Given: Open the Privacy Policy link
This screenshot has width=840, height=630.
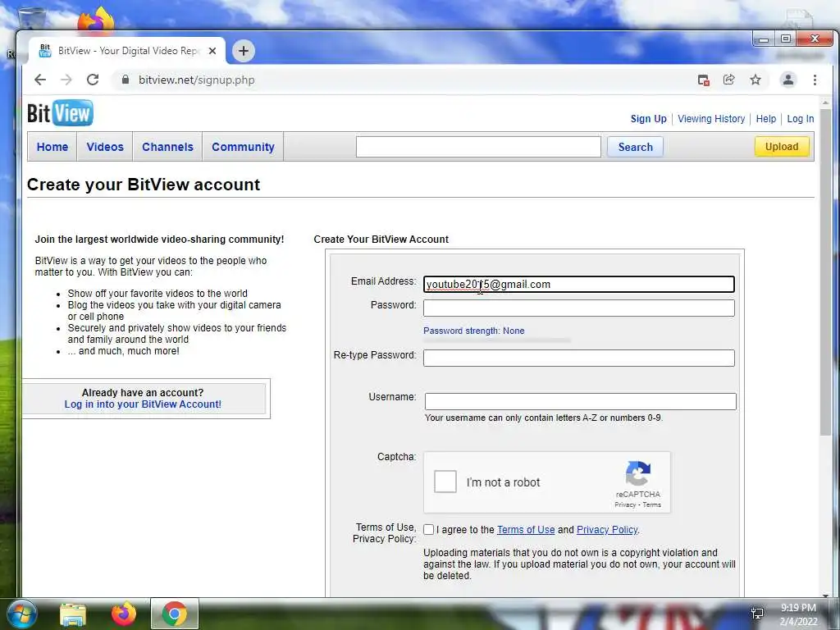Looking at the screenshot, I should tap(607, 530).
